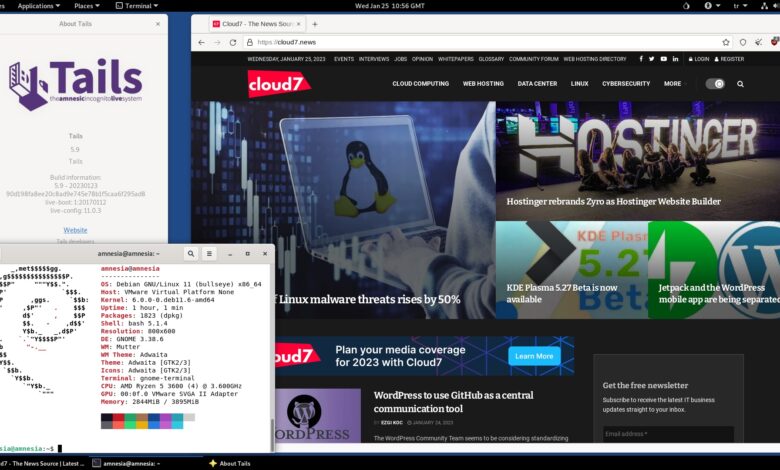
Task: Open Hostinger rebrands Zyro article
Action: click(613, 201)
